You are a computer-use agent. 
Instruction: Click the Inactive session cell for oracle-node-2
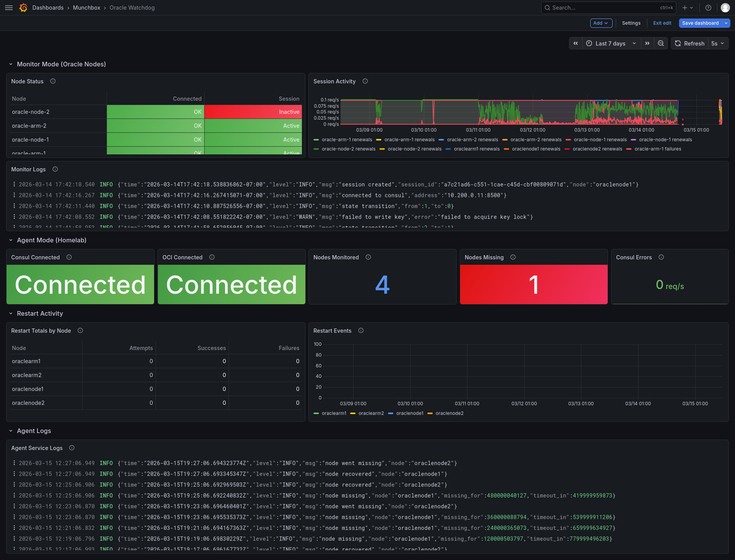tap(253, 112)
